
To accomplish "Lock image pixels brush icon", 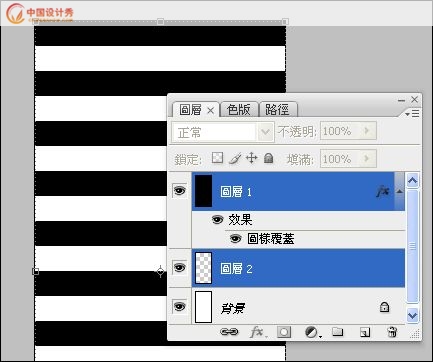I will (235, 158).
